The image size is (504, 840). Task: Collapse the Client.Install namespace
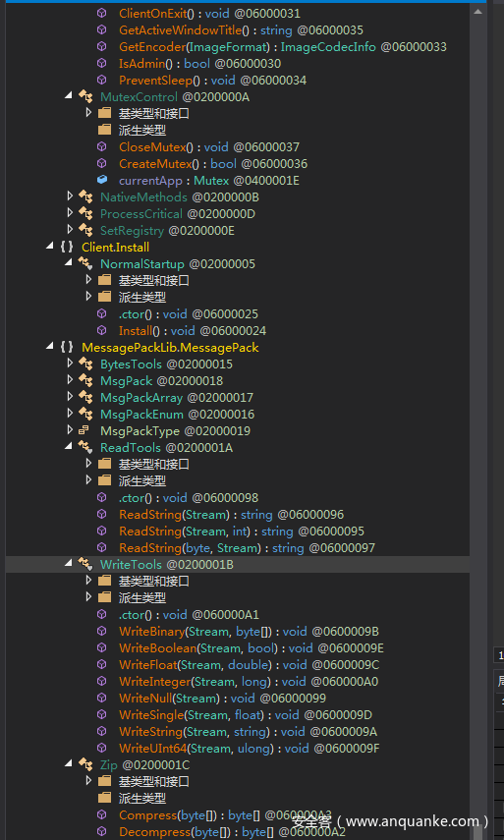point(50,247)
